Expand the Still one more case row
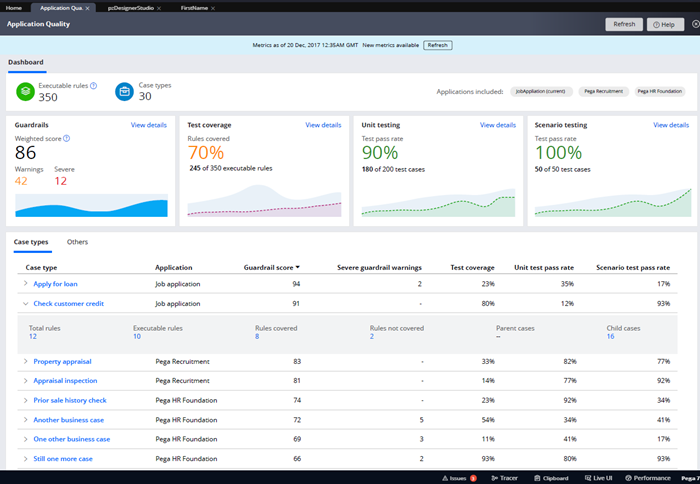 tap(25, 459)
